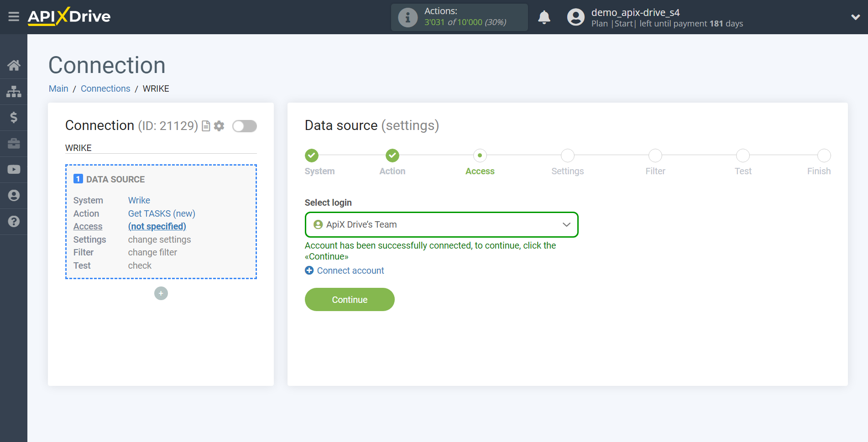Open the Actions info icon
Image resolution: width=868 pixels, height=442 pixels.
pyautogui.click(x=408, y=17)
